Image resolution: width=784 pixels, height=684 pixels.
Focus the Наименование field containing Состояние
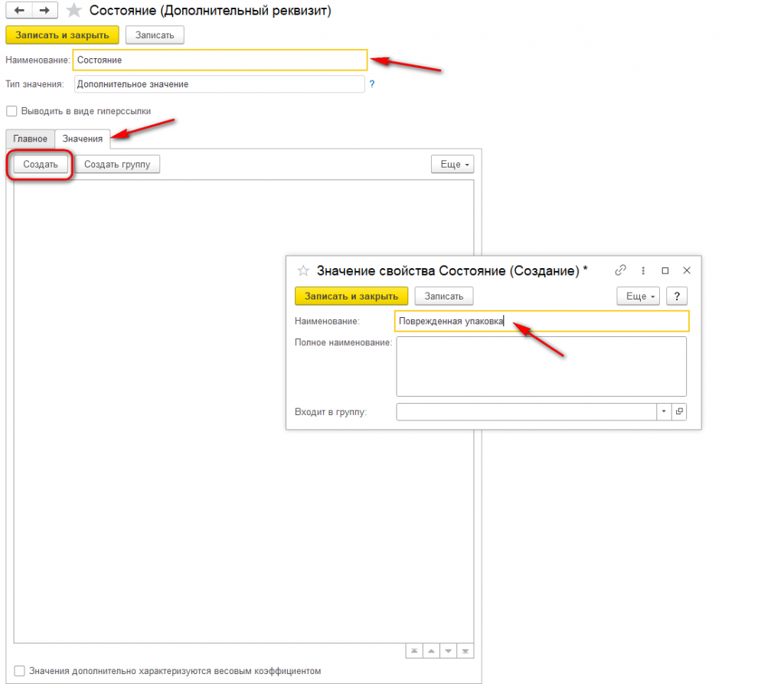220,60
